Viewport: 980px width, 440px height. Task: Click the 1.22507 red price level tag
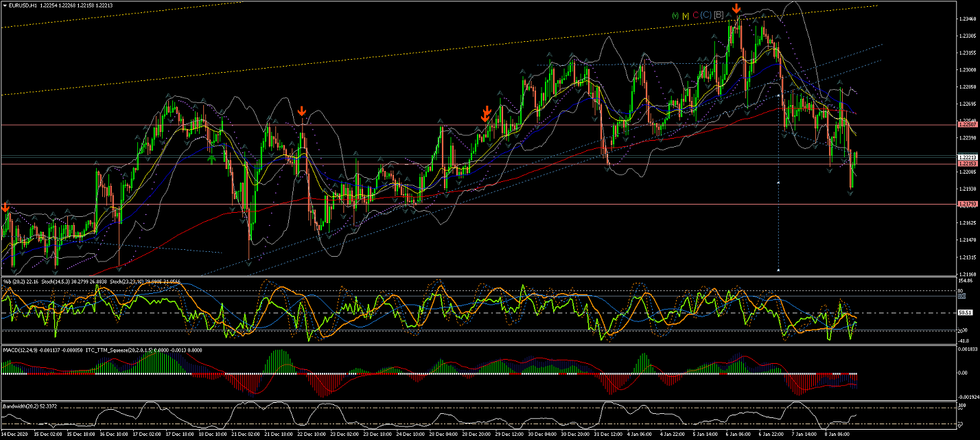point(968,124)
